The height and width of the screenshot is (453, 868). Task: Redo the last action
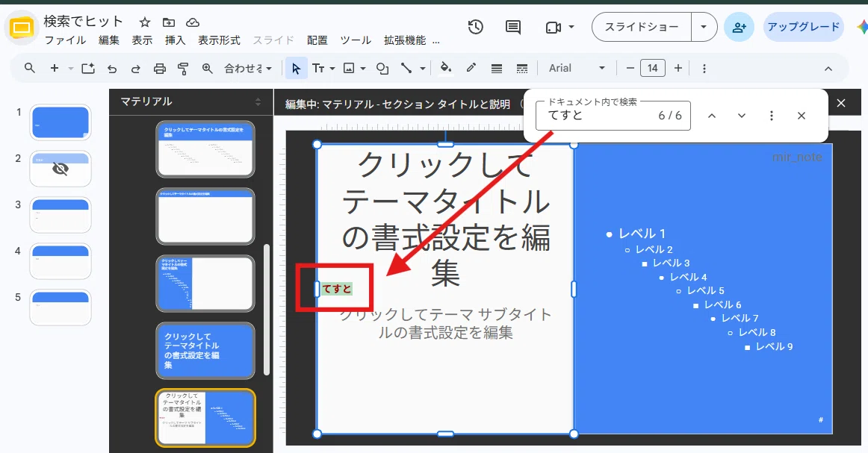pyautogui.click(x=136, y=69)
